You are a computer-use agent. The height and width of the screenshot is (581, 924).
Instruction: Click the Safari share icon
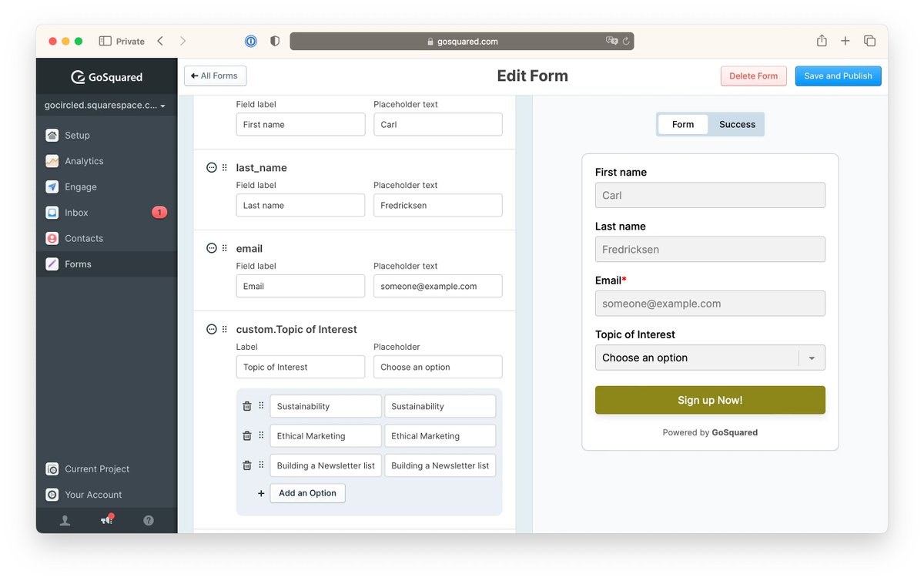(822, 41)
